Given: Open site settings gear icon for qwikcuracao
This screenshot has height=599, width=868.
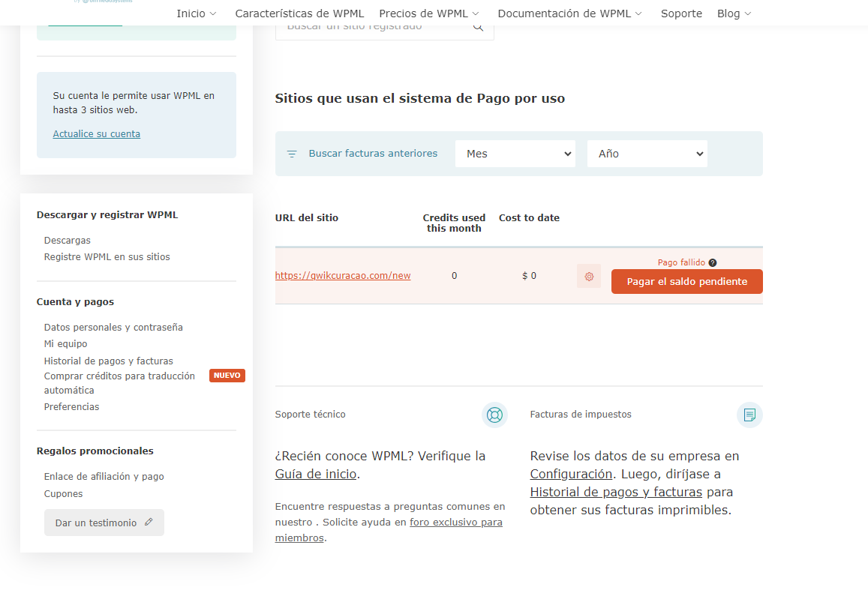Looking at the screenshot, I should pos(589,276).
